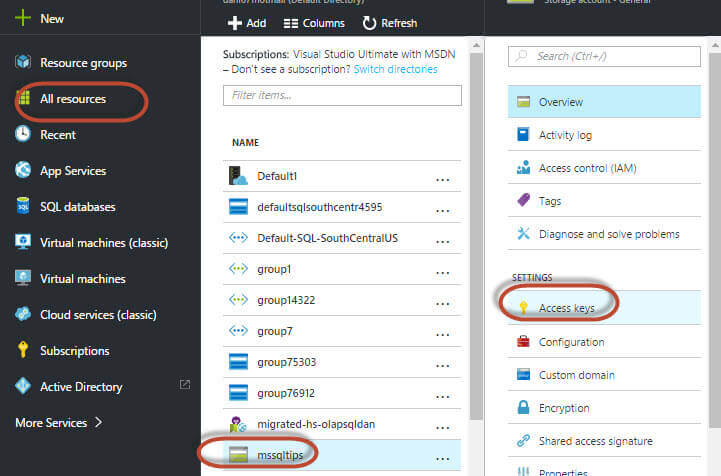
Task: Click the NAME column header
Action: click(246, 143)
